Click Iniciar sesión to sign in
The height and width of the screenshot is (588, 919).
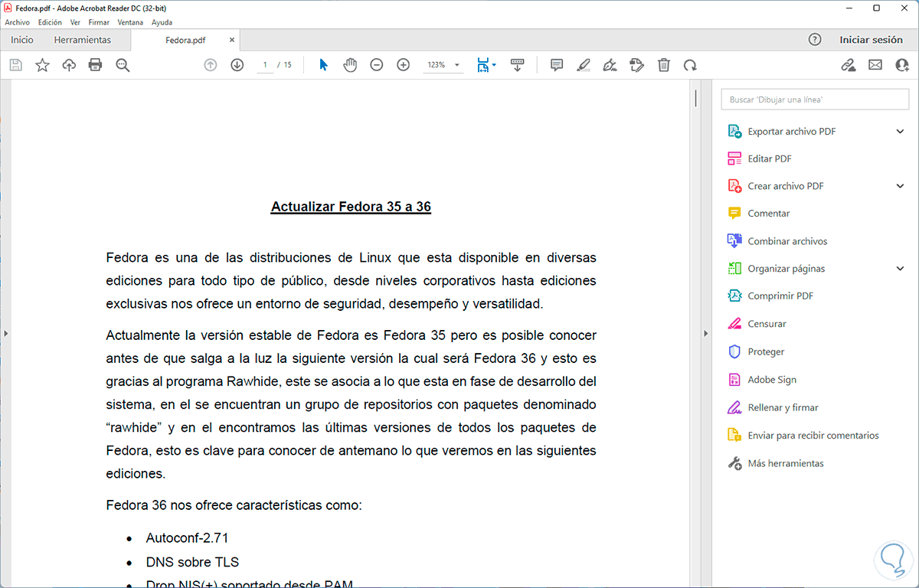click(x=871, y=40)
